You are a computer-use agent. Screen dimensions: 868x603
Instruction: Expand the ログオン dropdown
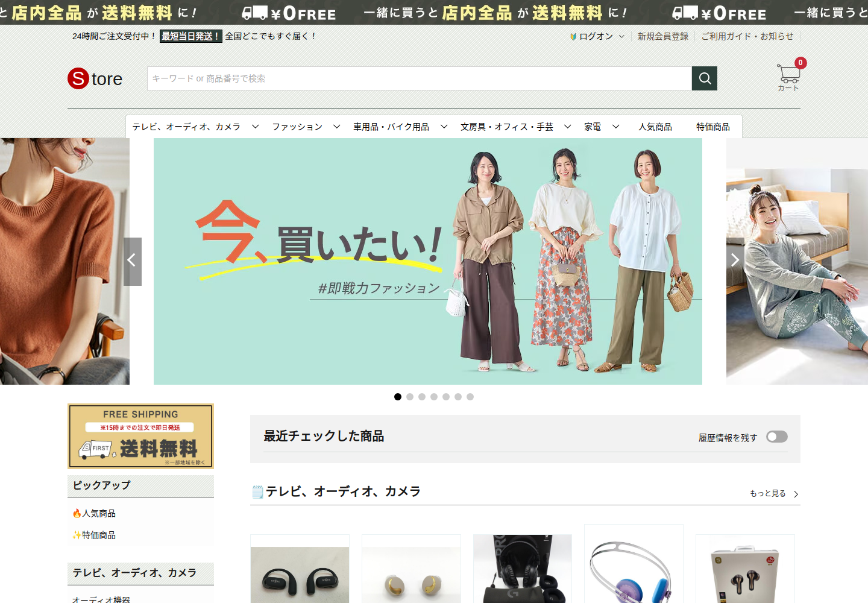[621, 36]
